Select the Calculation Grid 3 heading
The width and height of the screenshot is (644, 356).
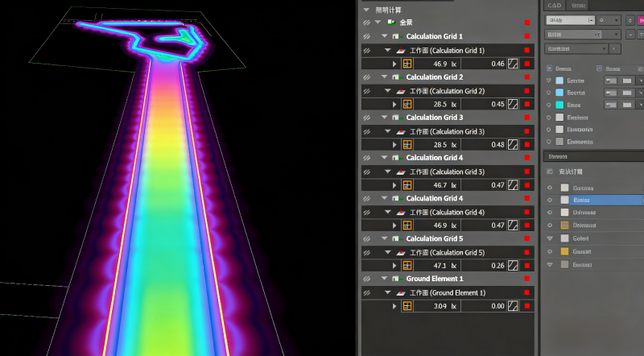pos(434,118)
